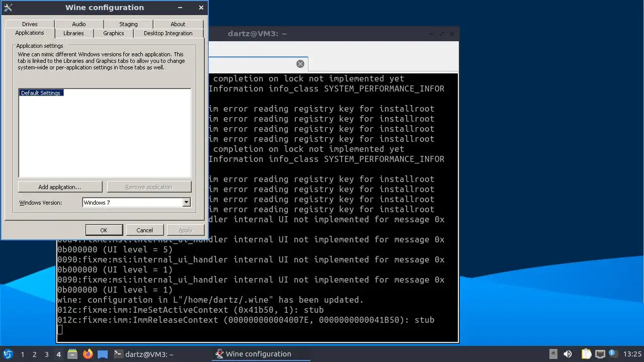The height and width of the screenshot is (362, 644).
Task: Select Default Settings in the application list
Action: pos(41,93)
